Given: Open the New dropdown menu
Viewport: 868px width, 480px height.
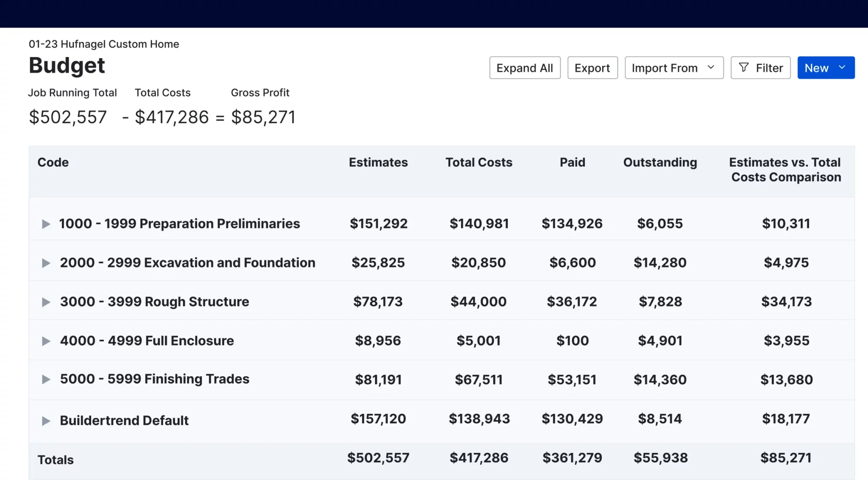Looking at the screenshot, I should [825, 67].
